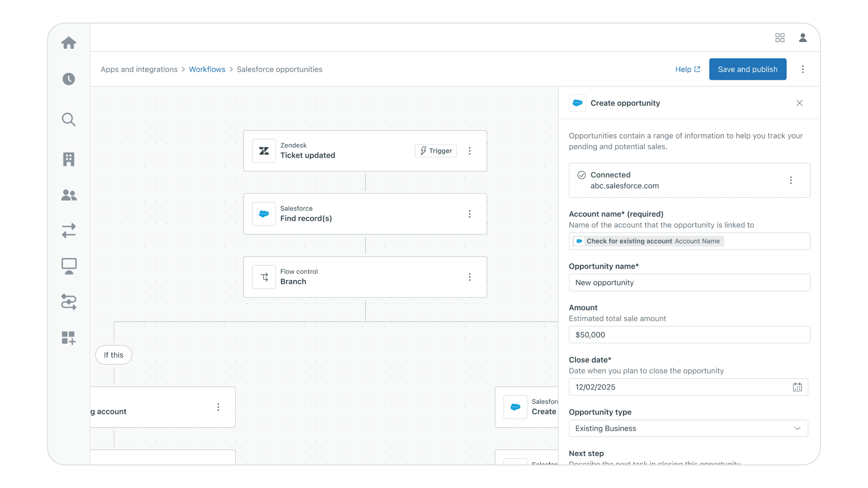The height and width of the screenshot is (488, 868).
Task: Open workflow more options next to Save and publish
Action: [803, 69]
